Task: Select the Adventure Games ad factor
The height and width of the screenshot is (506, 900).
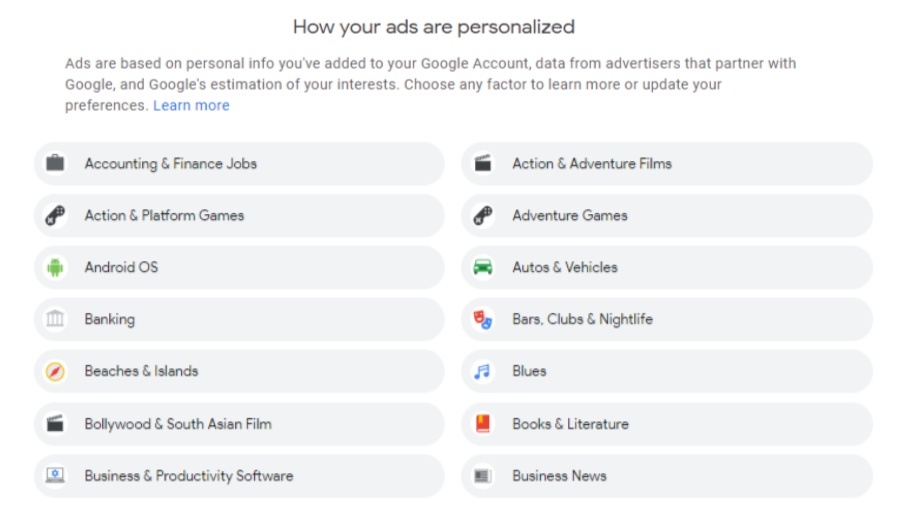Action: click(x=570, y=215)
